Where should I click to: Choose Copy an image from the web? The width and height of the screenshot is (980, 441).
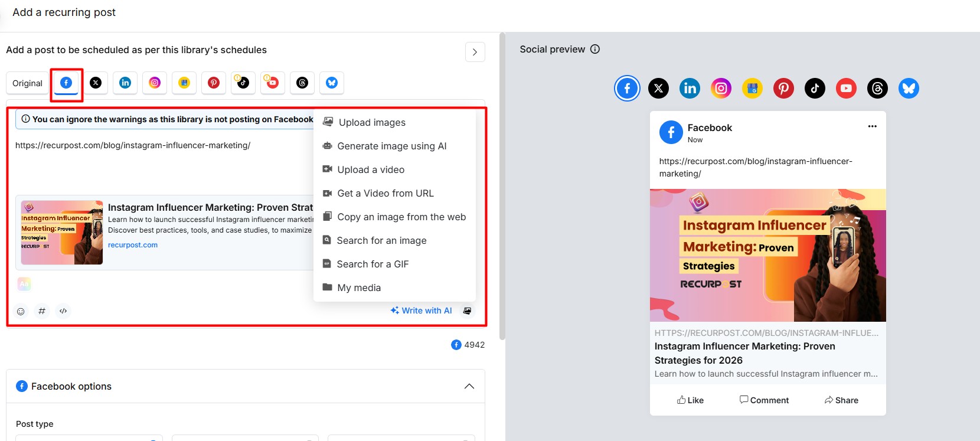point(394,217)
